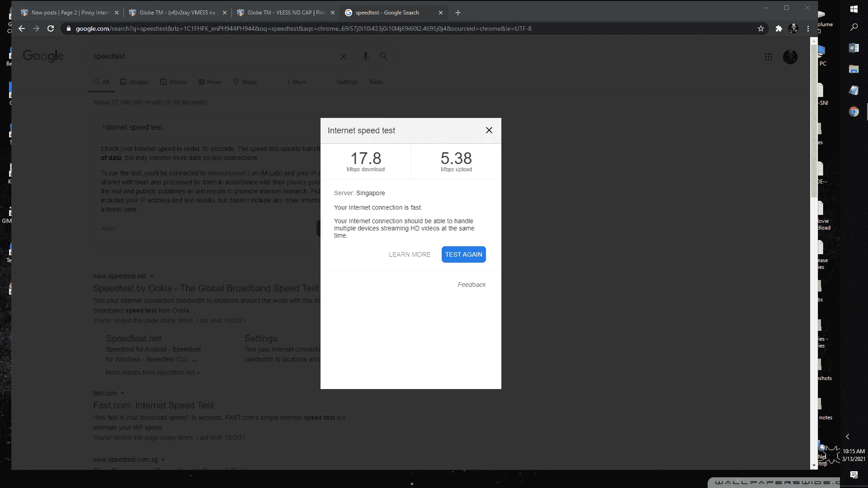Open the Windows notification center icon
This screenshot has width=868, height=488.
[x=854, y=475]
